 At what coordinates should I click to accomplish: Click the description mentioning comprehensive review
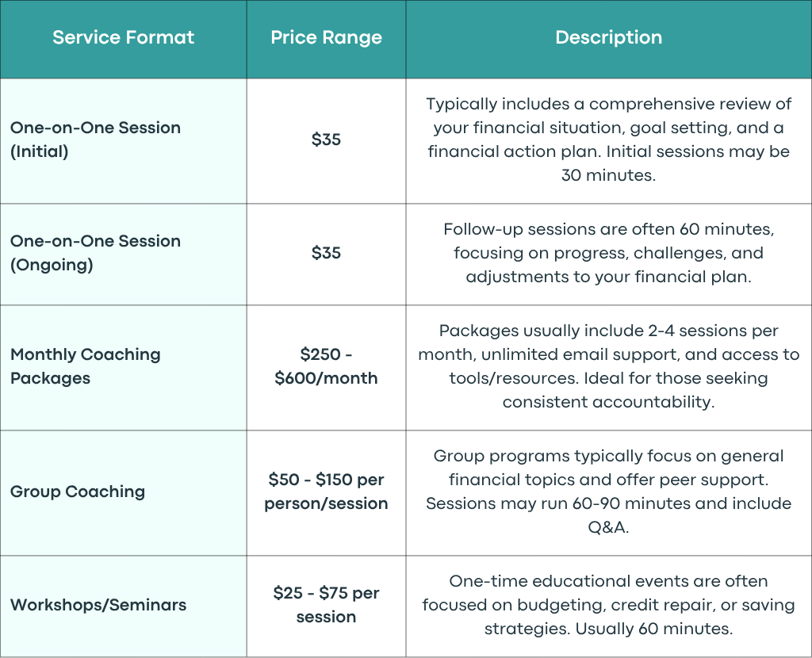[x=608, y=140]
